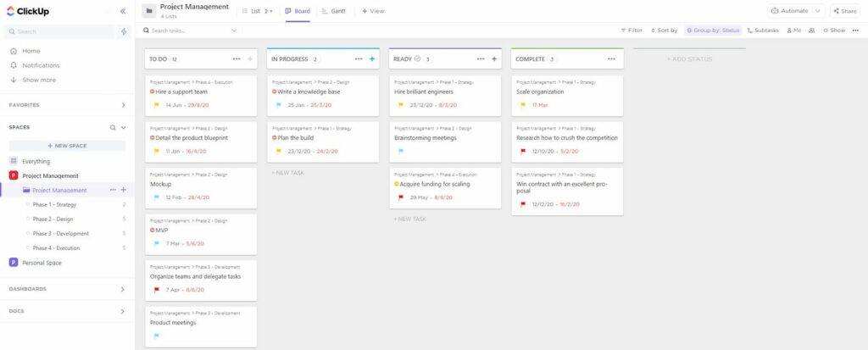Open Write a knowledge base card
Screen dimensions: 868x350
323,96
